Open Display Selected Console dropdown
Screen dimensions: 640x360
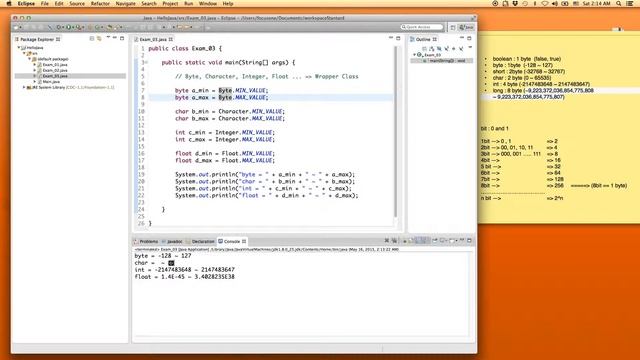447,241
